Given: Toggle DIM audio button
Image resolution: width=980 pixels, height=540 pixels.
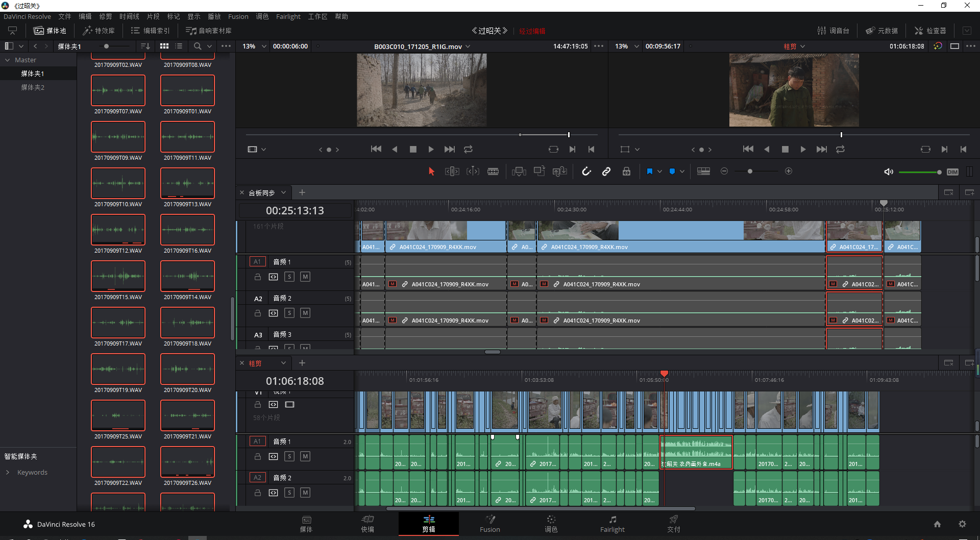Looking at the screenshot, I should [x=952, y=172].
